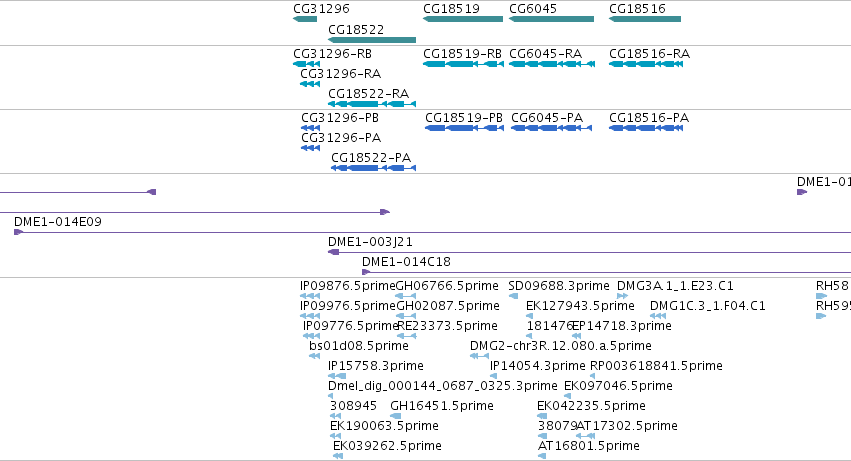Select the DME1-014E09 clone label
This screenshot has width=851, height=461.
pyautogui.click(x=58, y=222)
